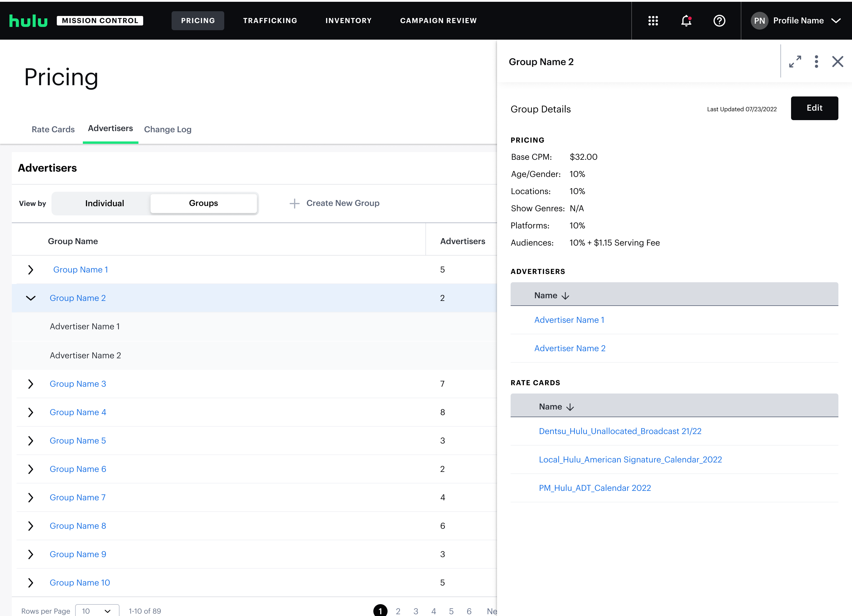Sort the Rate Cards list by Name arrow
The height and width of the screenshot is (616, 852).
570,407
